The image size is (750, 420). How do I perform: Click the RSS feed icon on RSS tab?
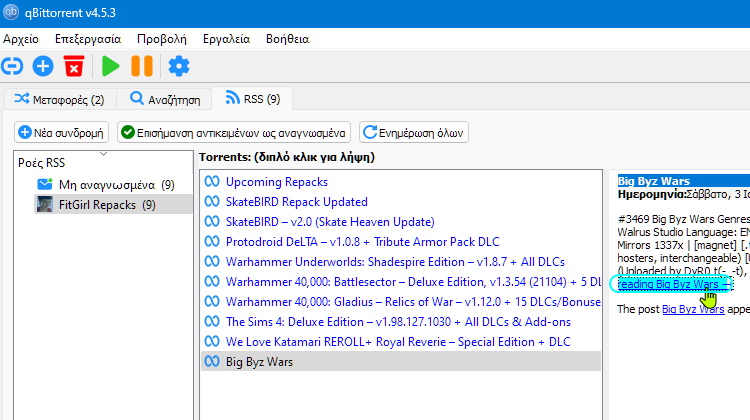232,98
